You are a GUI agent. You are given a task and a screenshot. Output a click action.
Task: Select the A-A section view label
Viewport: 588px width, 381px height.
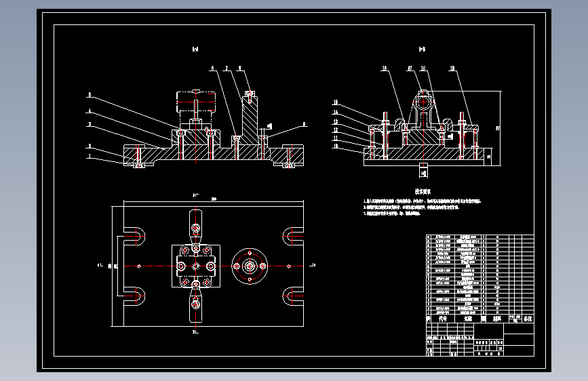coord(195,49)
